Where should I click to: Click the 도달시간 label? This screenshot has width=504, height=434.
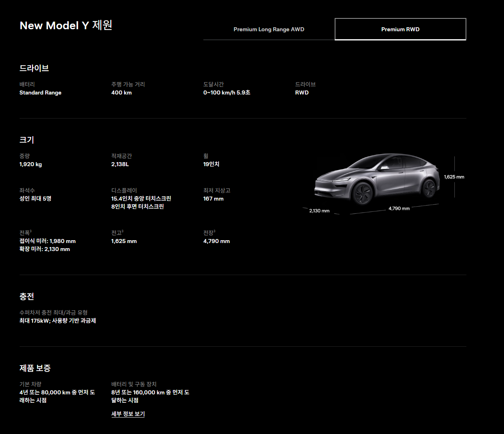[214, 84]
